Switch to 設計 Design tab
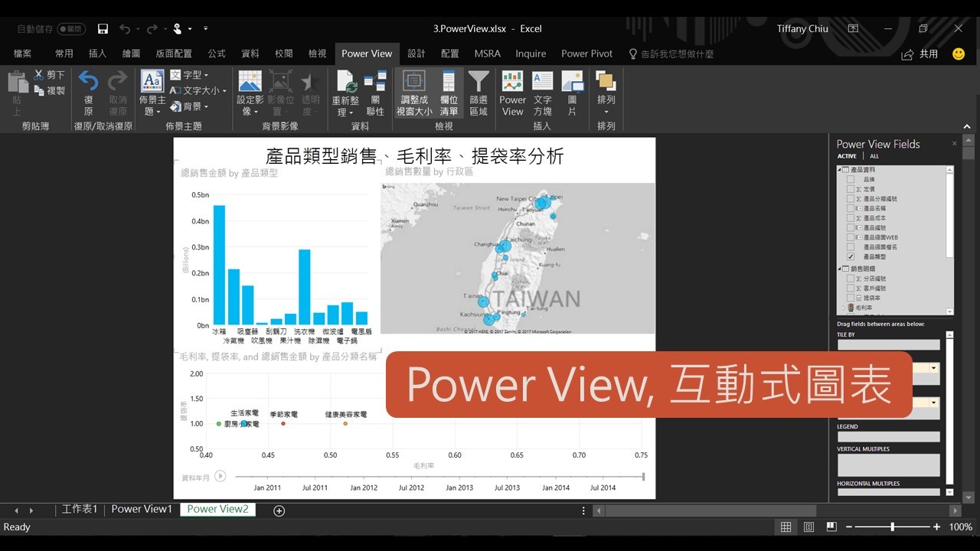This screenshot has height=551, width=980. [416, 54]
